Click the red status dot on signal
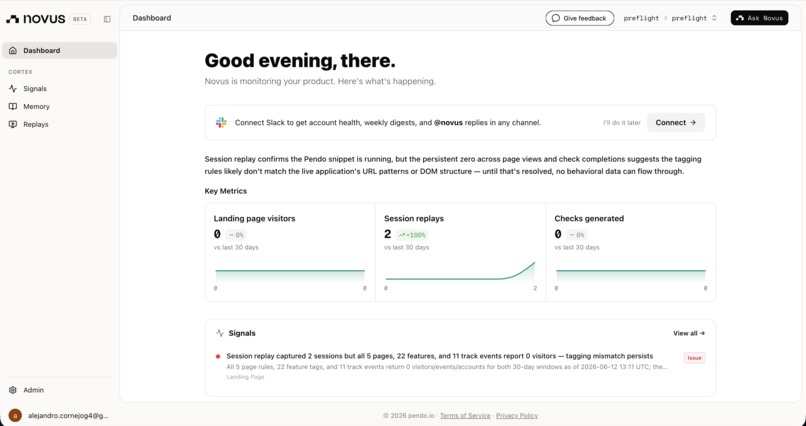The image size is (806, 426). click(x=218, y=356)
